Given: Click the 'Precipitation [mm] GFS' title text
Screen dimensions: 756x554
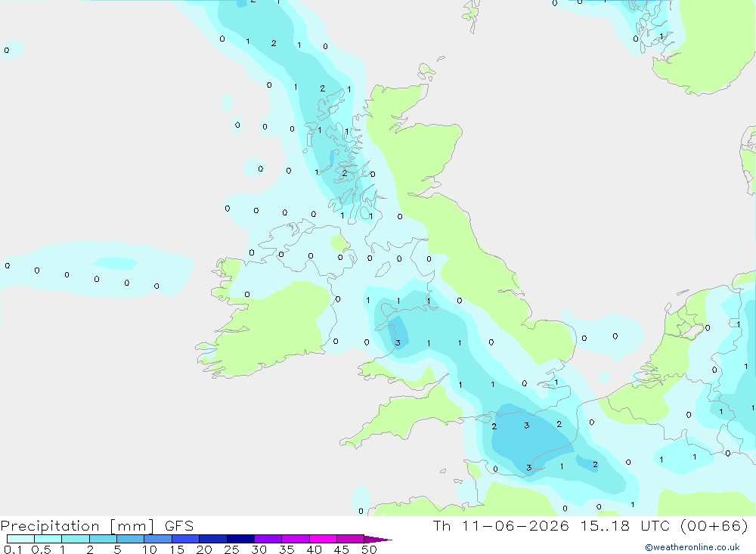Looking at the screenshot, I should click(x=97, y=526).
